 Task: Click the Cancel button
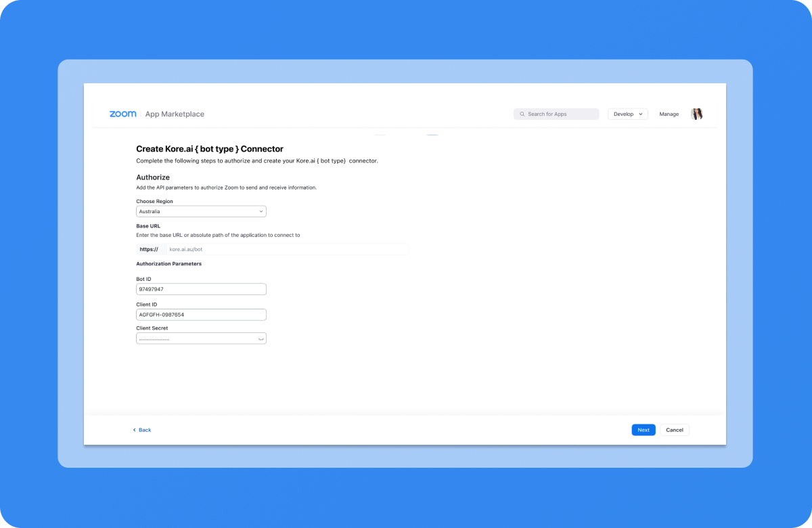click(675, 430)
